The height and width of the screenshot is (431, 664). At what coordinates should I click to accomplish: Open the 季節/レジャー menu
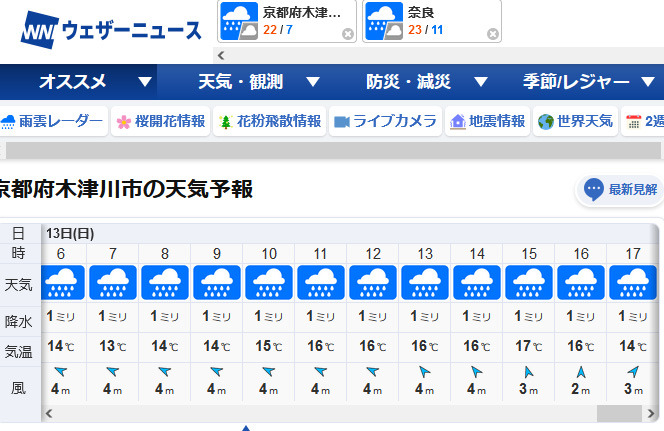pyautogui.click(x=589, y=82)
